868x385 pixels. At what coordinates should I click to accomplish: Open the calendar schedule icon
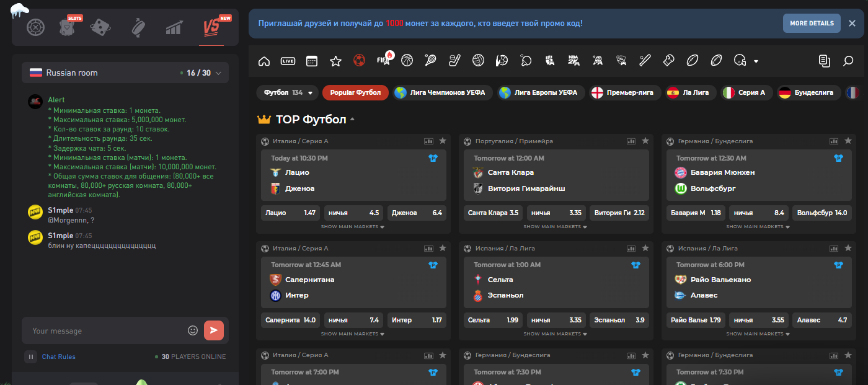312,61
